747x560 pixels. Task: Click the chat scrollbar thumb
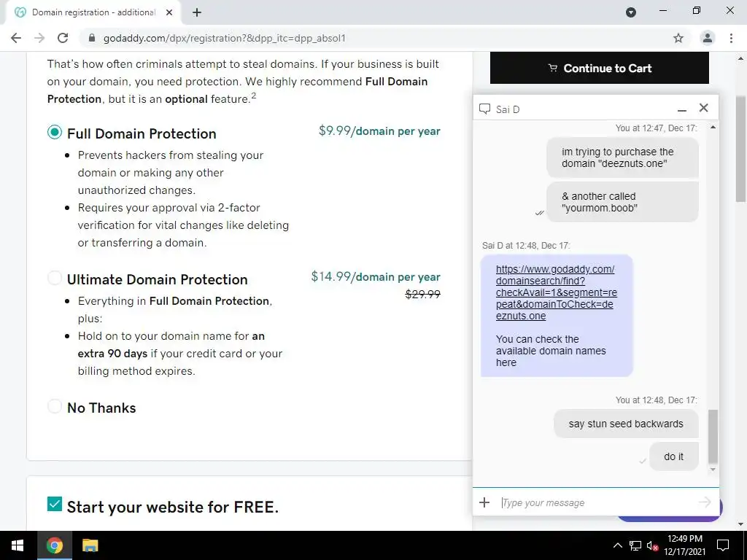click(713, 436)
